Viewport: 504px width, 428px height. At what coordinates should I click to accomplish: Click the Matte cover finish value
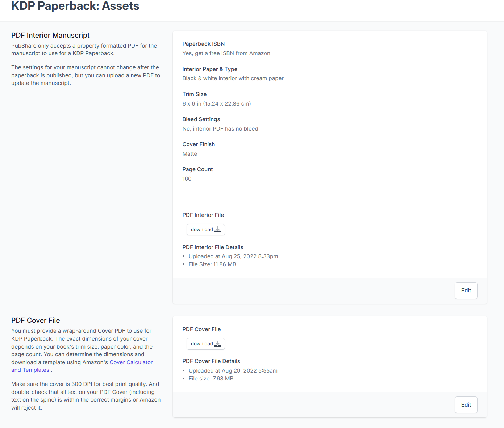189,154
